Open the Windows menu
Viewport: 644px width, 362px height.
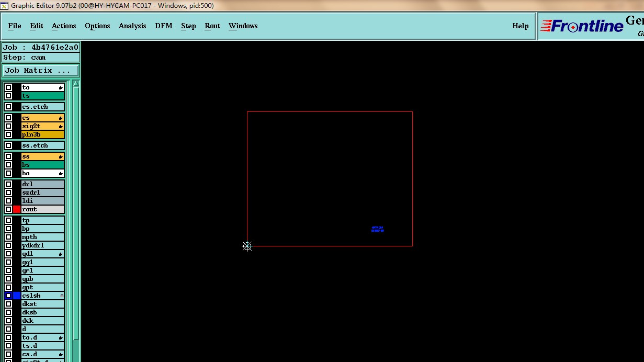point(243,26)
